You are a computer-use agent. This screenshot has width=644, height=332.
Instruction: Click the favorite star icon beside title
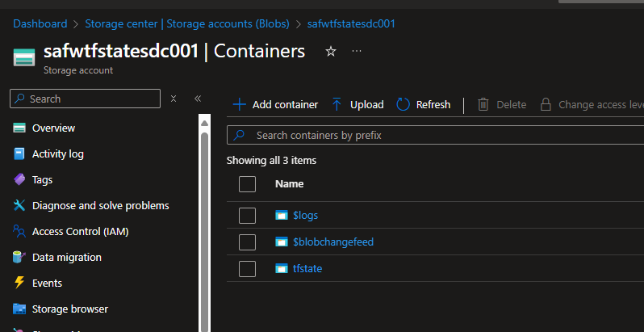pyautogui.click(x=330, y=52)
